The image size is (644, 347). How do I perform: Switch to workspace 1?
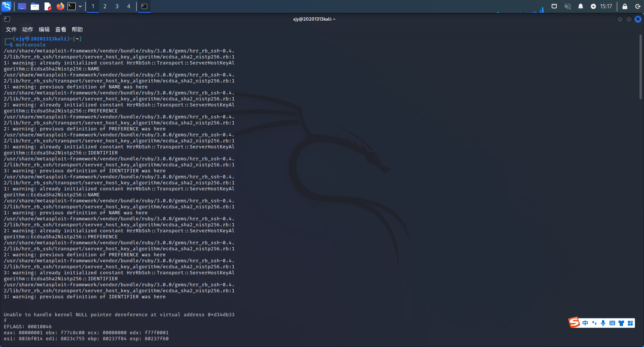[93, 6]
